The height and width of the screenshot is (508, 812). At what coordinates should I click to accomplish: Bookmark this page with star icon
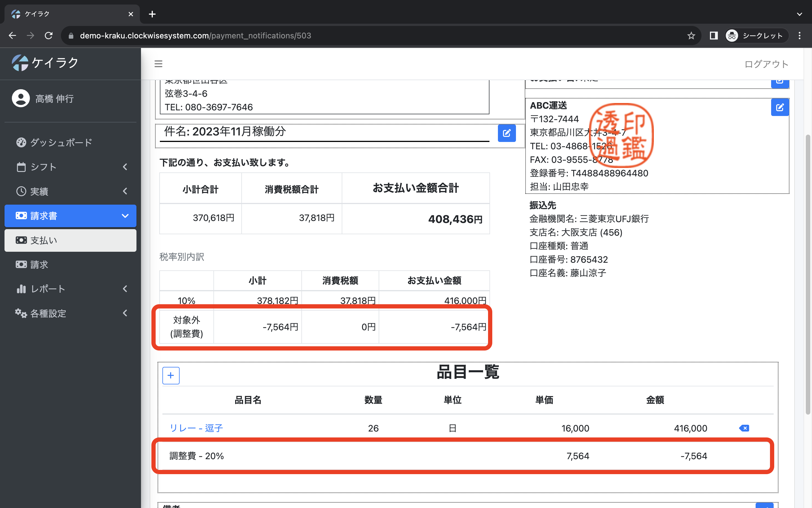[691, 36]
